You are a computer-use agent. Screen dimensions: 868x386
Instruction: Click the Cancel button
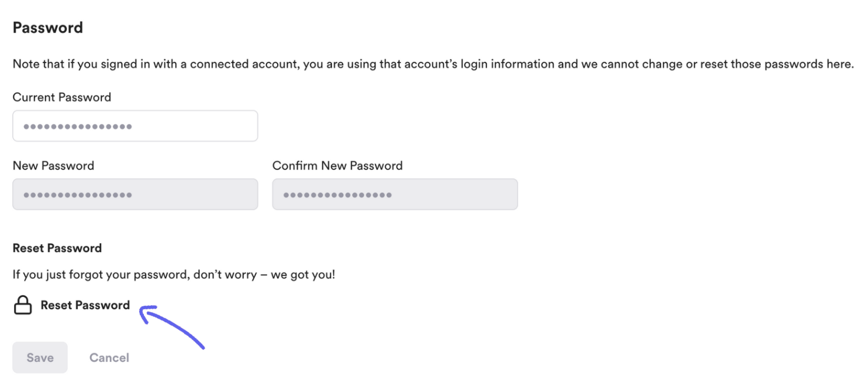109,358
